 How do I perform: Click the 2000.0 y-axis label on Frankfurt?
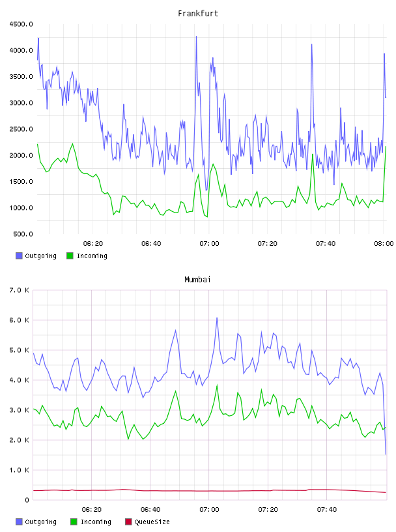pos(21,155)
